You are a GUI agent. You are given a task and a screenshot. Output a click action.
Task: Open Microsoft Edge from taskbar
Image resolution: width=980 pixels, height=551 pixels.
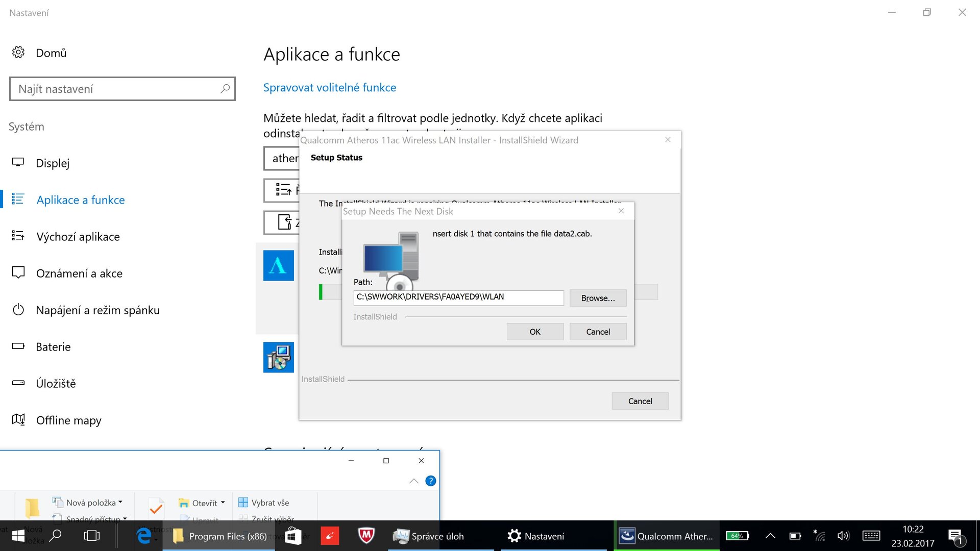[144, 536]
